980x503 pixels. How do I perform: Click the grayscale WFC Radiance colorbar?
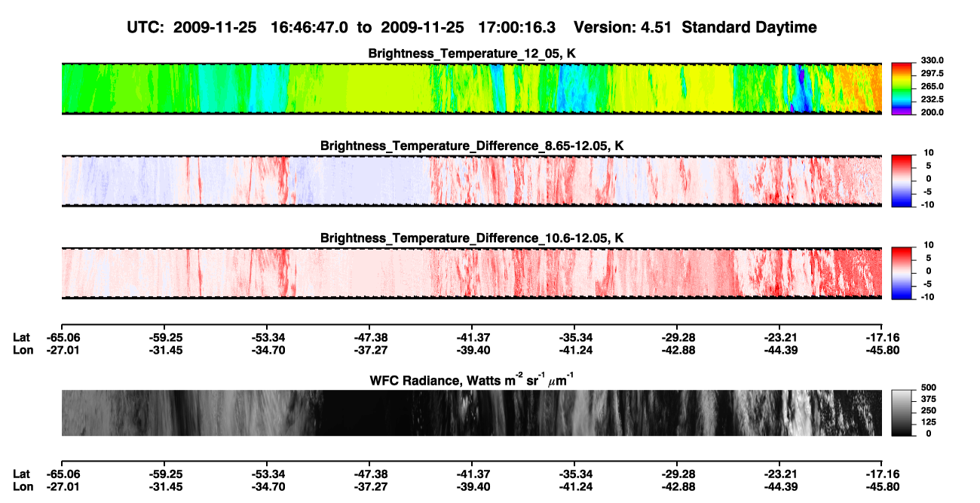[x=902, y=413]
